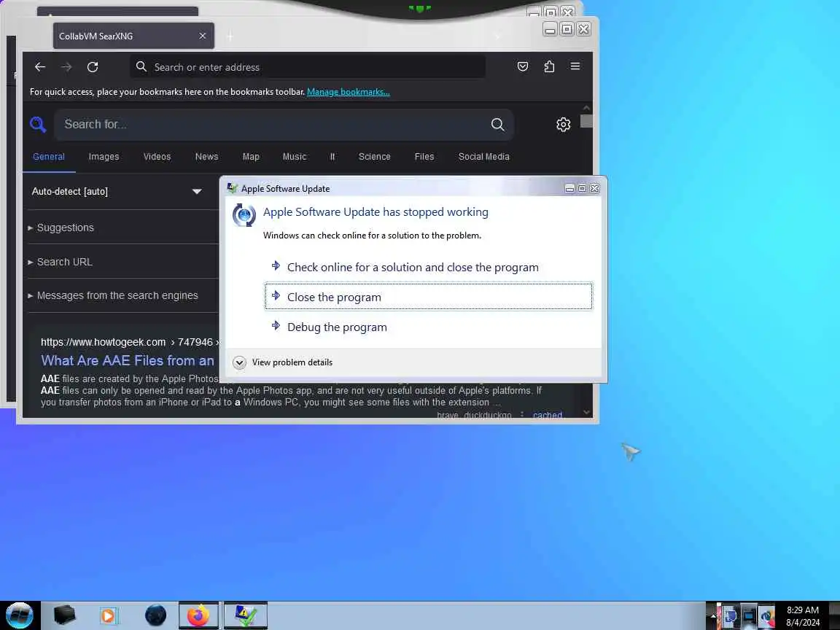Image resolution: width=840 pixels, height=630 pixels.
Task: Open a new browser tab
Action: pyautogui.click(x=230, y=36)
